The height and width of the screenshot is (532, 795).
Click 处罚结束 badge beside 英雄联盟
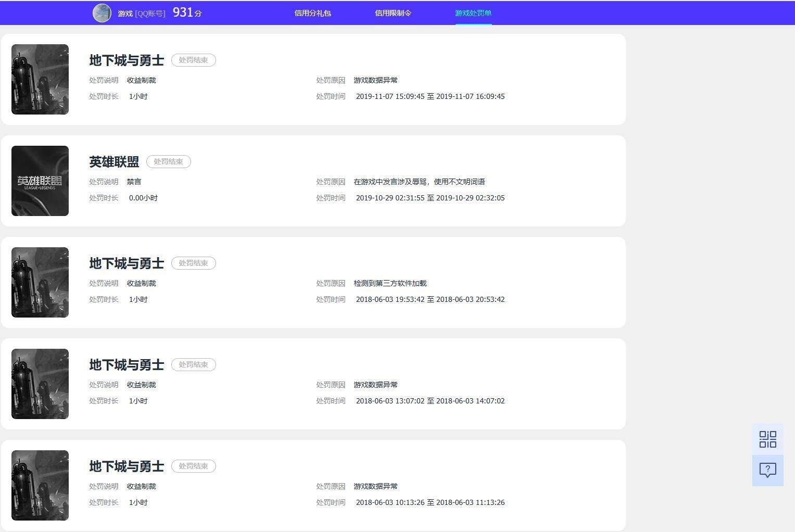(169, 161)
